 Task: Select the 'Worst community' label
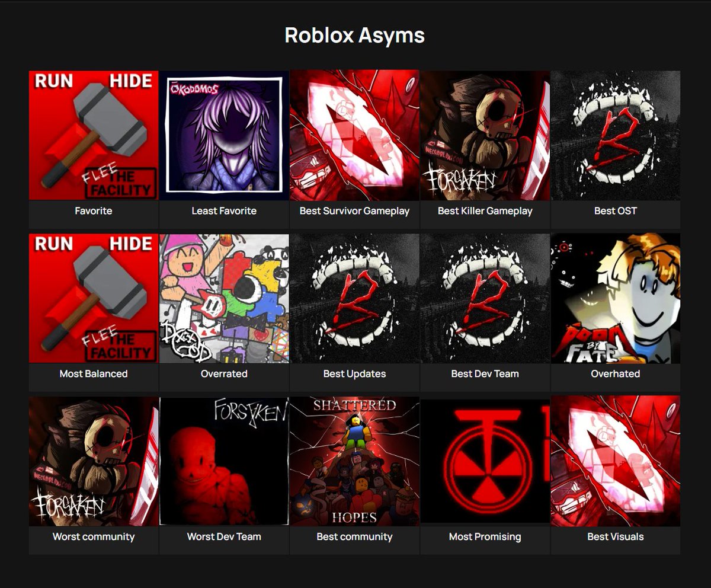tap(94, 537)
